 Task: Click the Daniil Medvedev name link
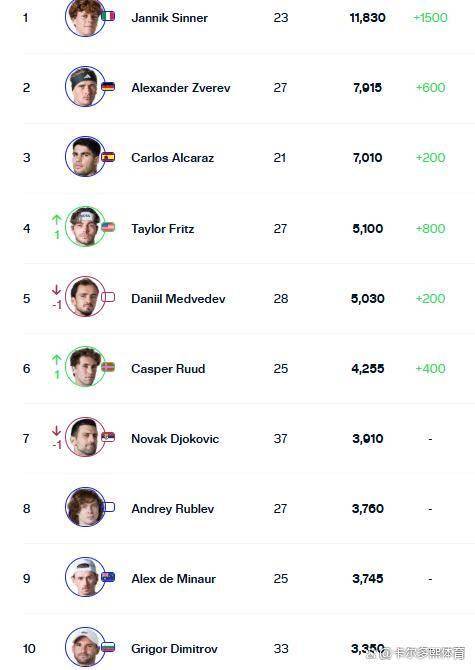click(178, 298)
